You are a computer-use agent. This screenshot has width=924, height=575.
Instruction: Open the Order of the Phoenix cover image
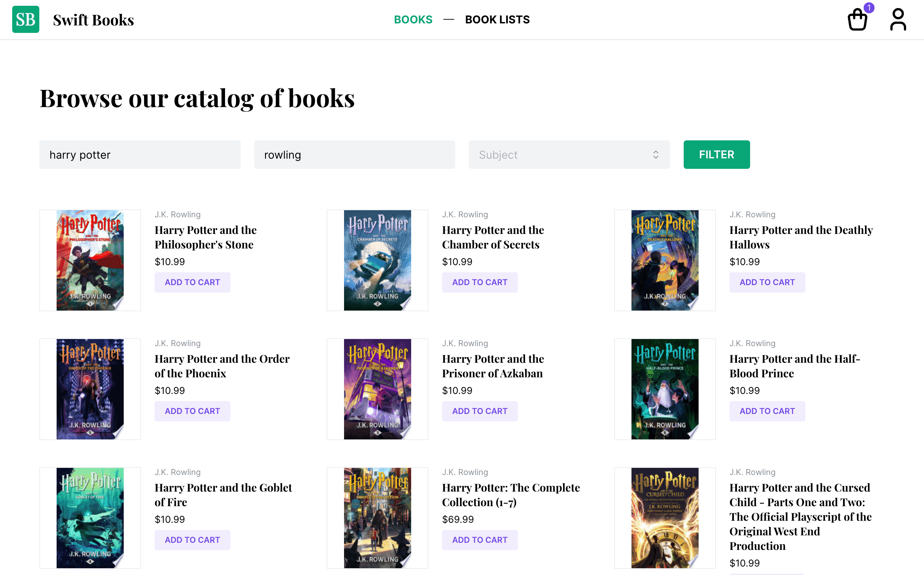coord(90,390)
